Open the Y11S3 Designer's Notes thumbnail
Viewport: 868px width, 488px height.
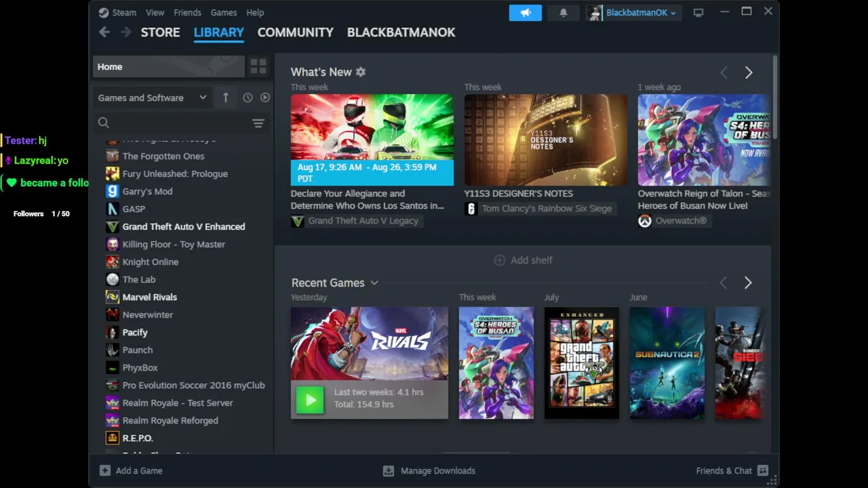click(546, 140)
